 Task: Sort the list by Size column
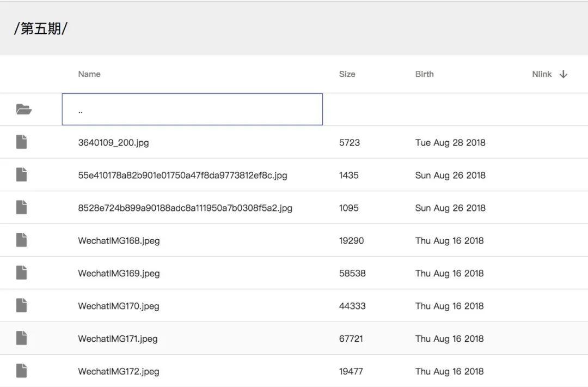[x=347, y=74]
